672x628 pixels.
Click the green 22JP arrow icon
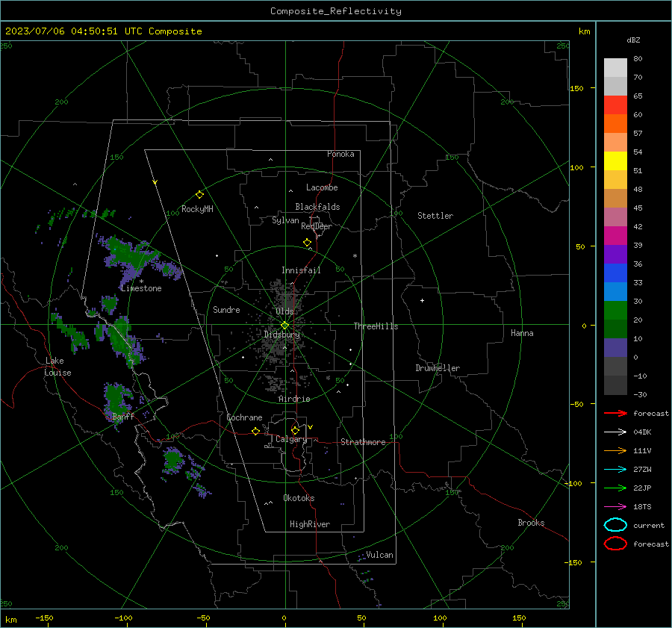(x=615, y=488)
